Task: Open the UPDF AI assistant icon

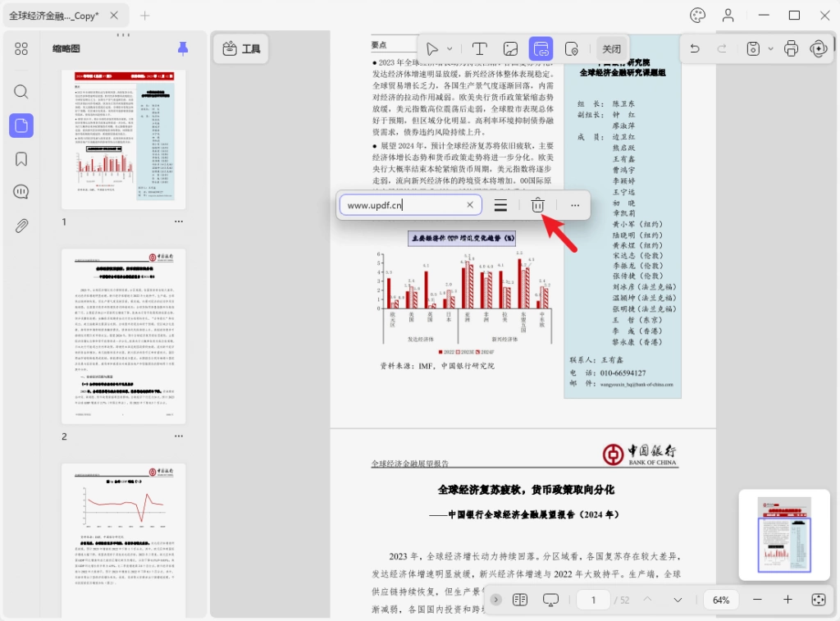Action: [x=819, y=48]
